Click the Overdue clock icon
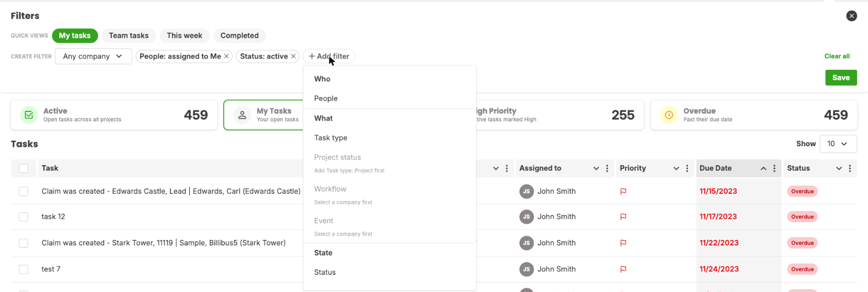868x292 pixels. click(669, 115)
